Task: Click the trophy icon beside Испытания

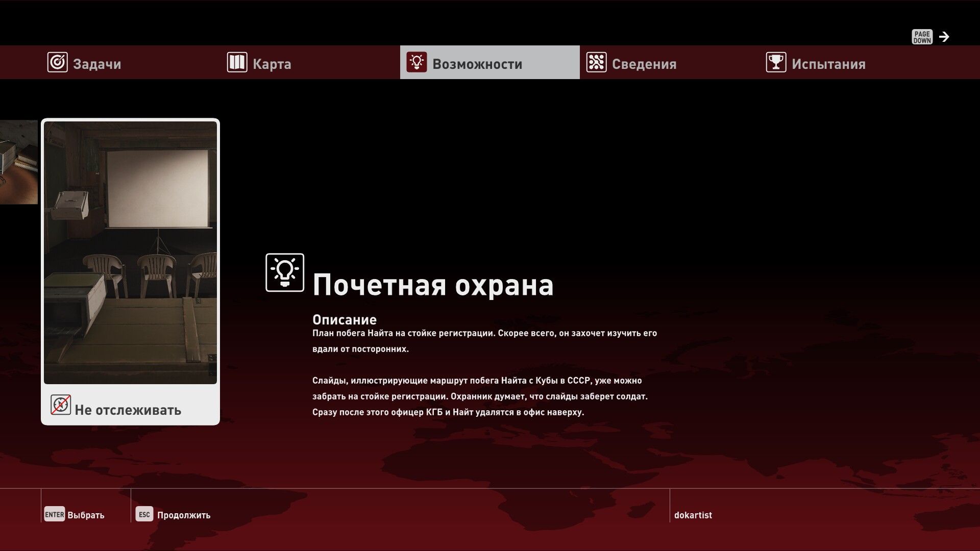Action: (776, 63)
